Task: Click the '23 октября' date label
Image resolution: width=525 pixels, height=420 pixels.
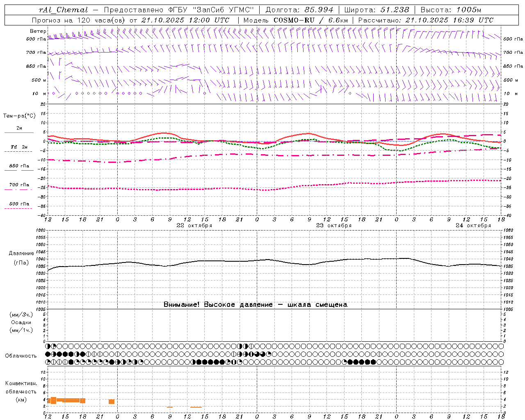Action: pyautogui.click(x=334, y=226)
